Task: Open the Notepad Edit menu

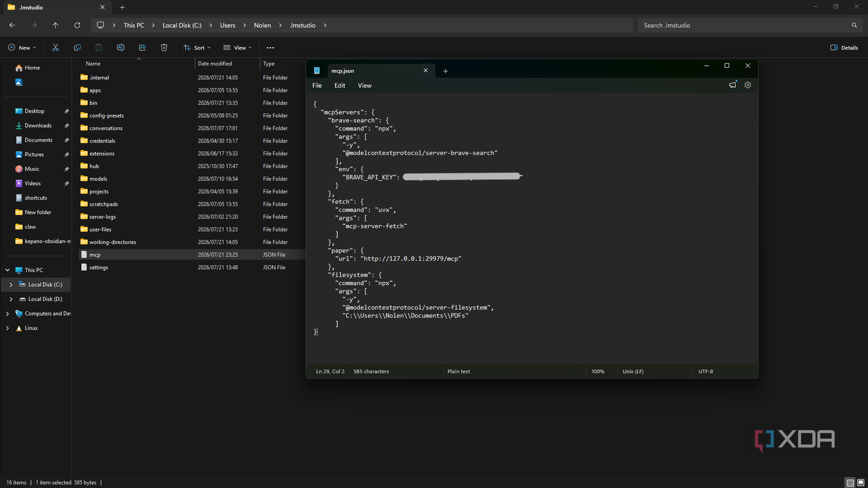Action: (340, 85)
